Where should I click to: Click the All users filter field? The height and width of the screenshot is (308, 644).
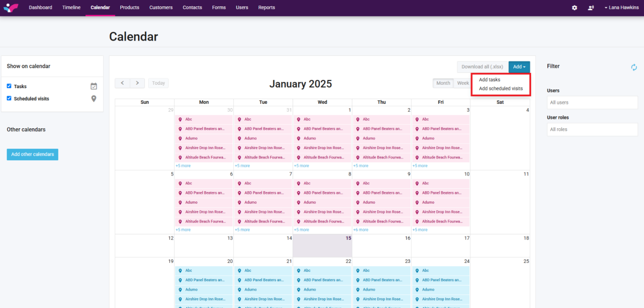pos(592,103)
